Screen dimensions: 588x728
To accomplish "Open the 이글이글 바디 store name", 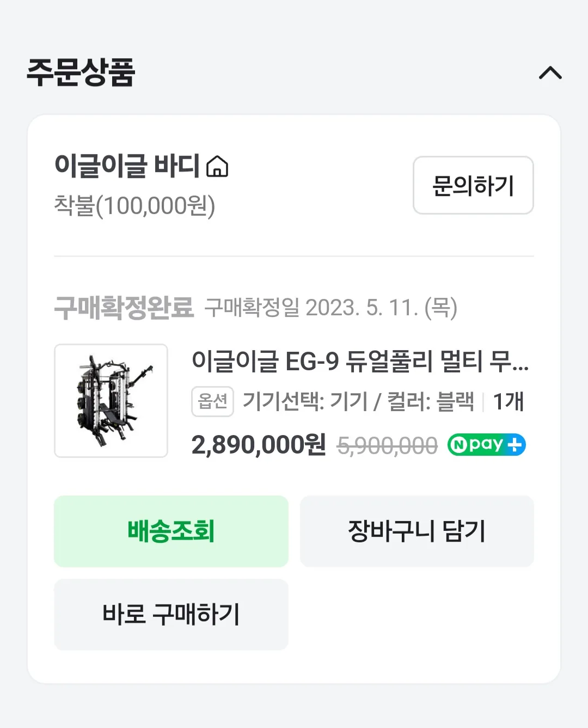I will pyautogui.click(x=127, y=166).
